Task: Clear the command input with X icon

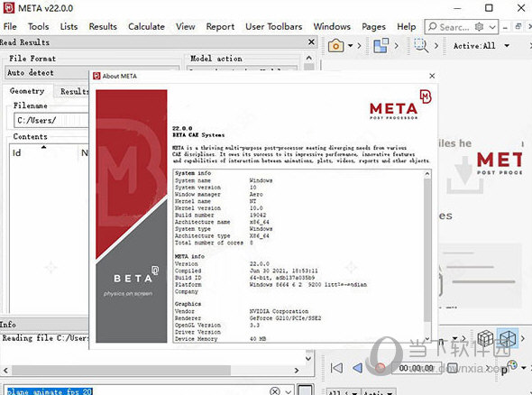Action: click(x=275, y=390)
